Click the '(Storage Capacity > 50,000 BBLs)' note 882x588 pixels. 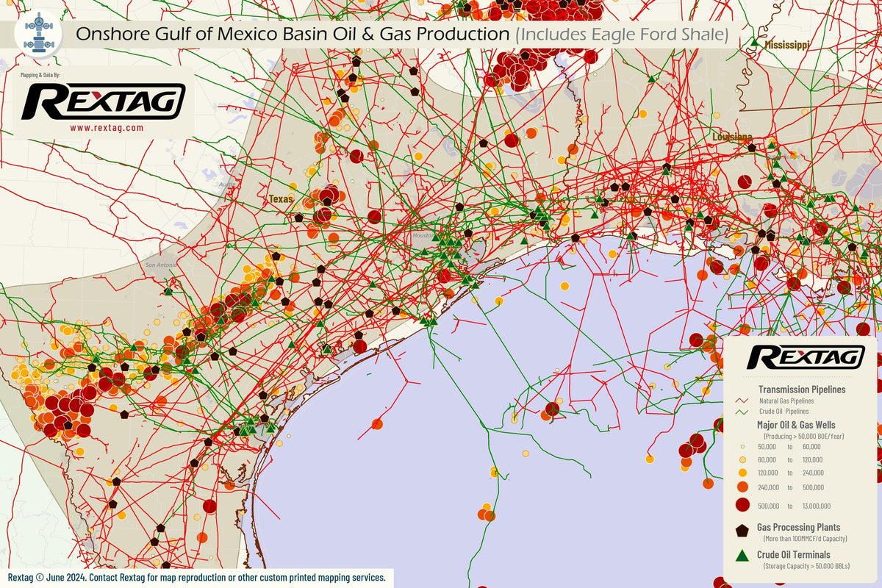click(x=806, y=567)
